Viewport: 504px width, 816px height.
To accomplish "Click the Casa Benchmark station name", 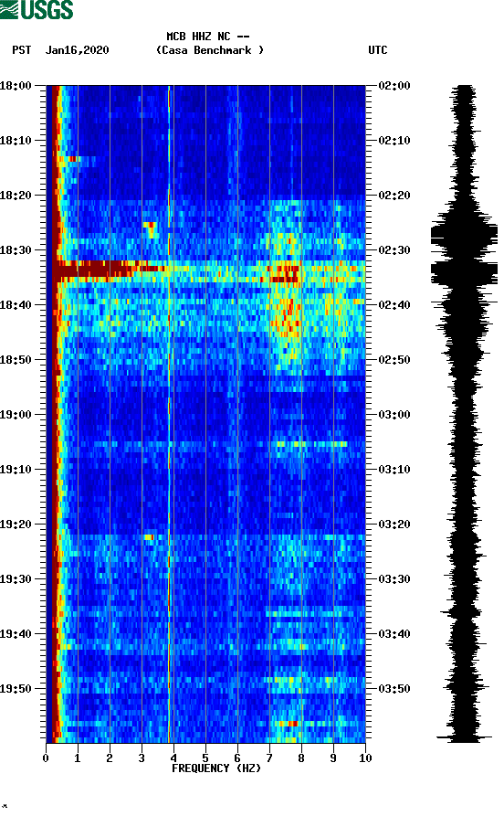I will coord(210,50).
